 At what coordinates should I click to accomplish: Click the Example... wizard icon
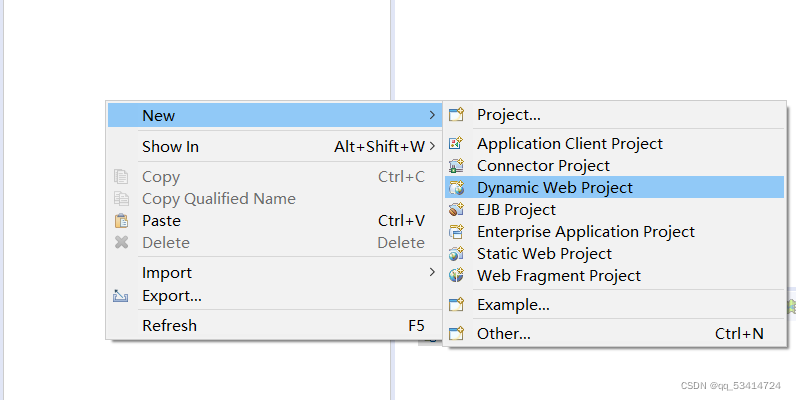click(456, 305)
